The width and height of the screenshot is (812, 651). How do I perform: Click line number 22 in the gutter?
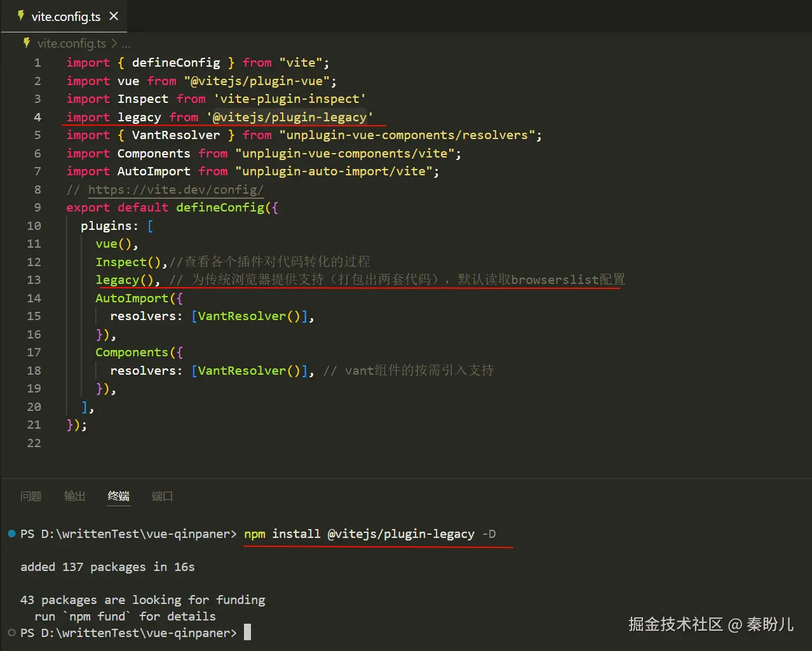pyautogui.click(x=34, y=443)
